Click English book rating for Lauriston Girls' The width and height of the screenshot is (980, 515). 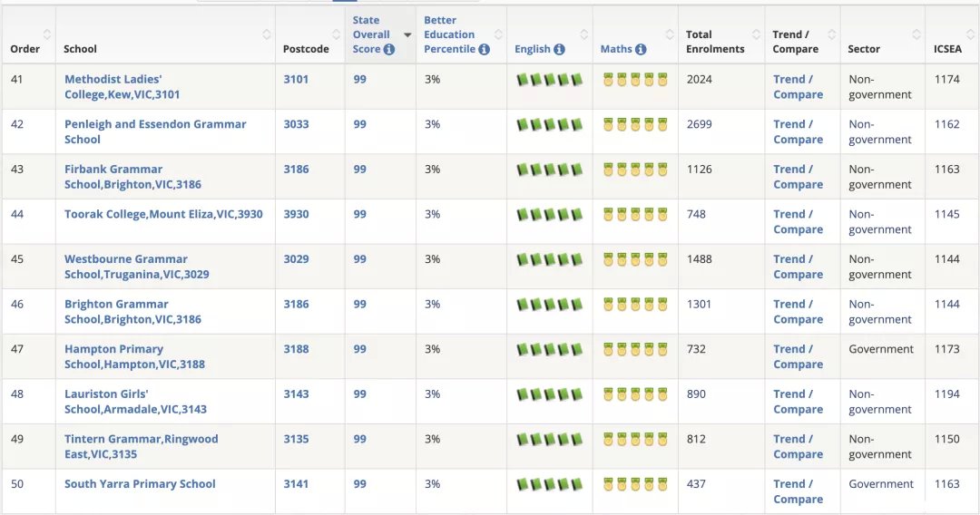click(549, 394)
